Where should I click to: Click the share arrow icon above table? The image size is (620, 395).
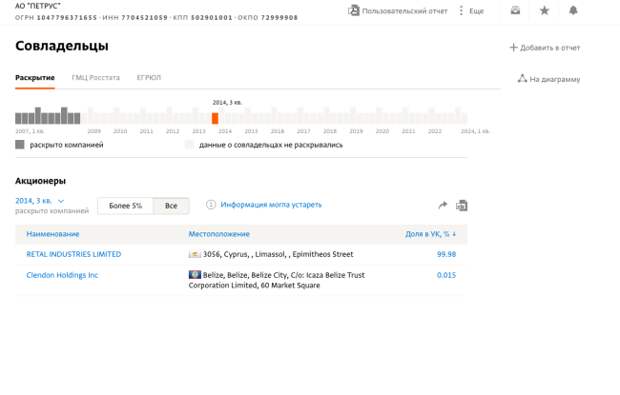point(443,205)
